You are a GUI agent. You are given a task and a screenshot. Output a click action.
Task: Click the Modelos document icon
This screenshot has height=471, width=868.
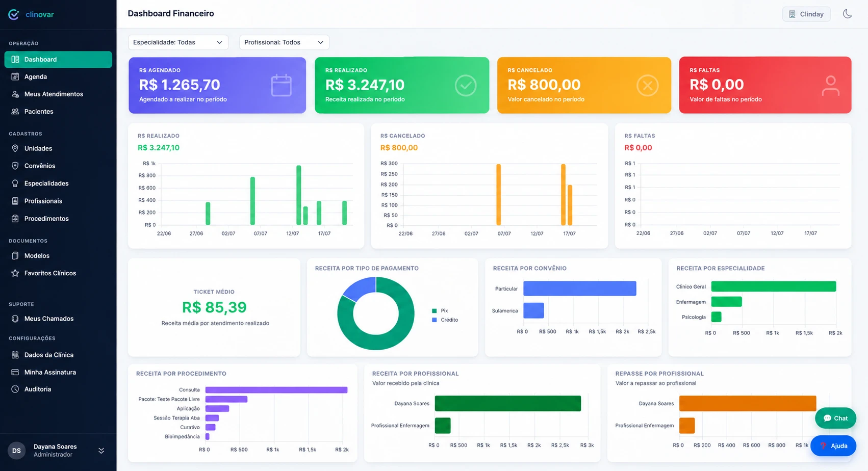(x=15, y=256)
